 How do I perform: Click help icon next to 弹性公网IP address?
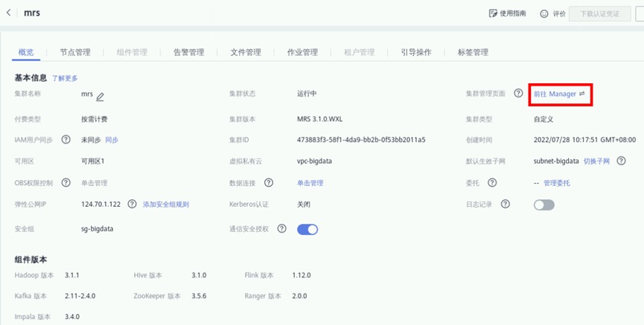tap(132, 204)
